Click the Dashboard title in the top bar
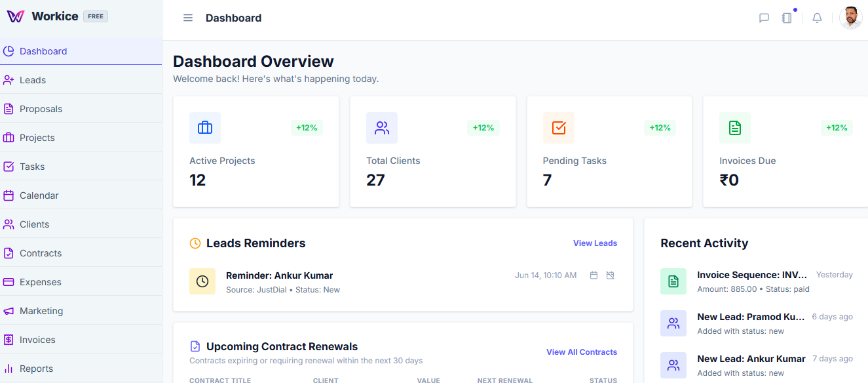Screen dimensions: 868x383 [233, 18]
